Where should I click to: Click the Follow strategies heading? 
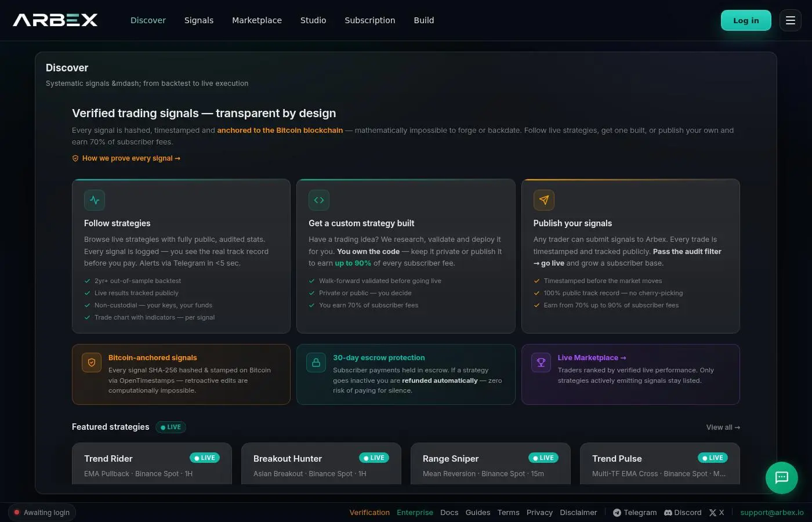pyautogui.click(x=117, y=223)
